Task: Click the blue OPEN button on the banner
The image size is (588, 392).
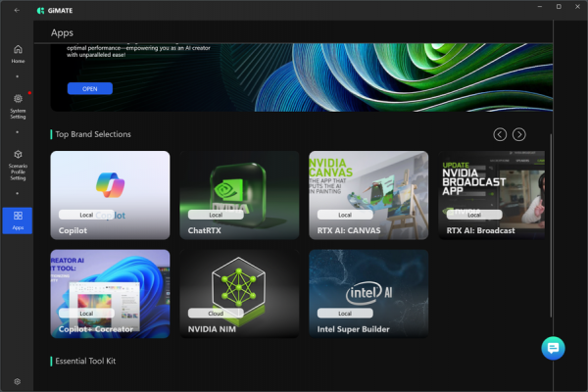Action: [x=90, y=88]
